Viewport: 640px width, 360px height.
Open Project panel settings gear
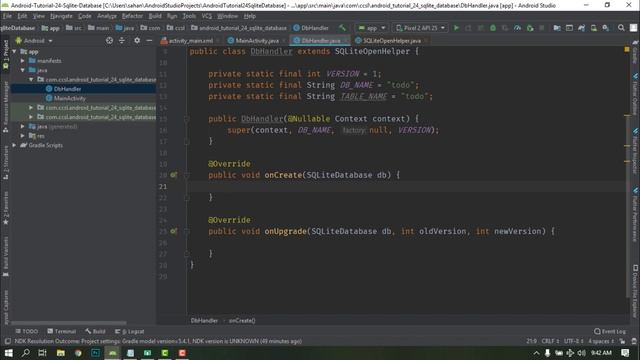point(137,40)
